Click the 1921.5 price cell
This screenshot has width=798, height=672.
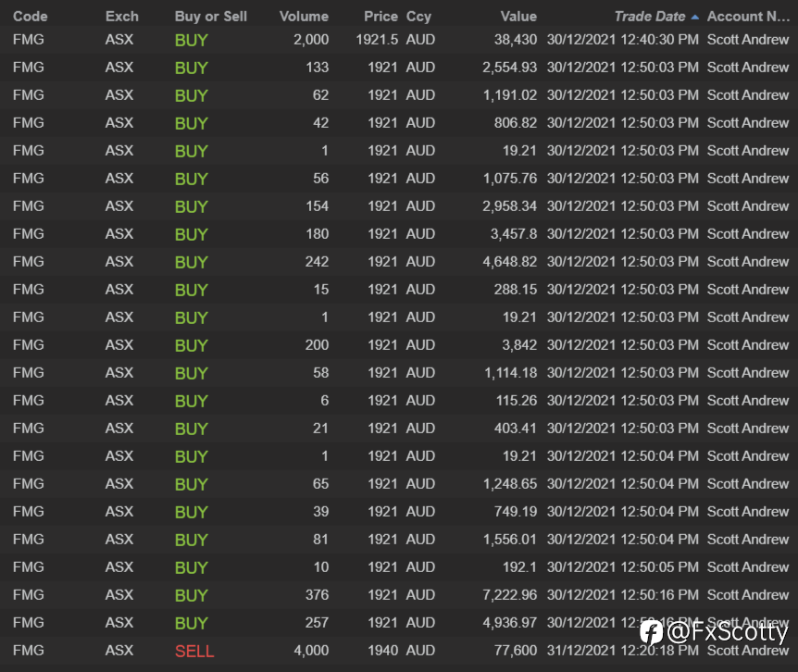(x=377, y=39)
